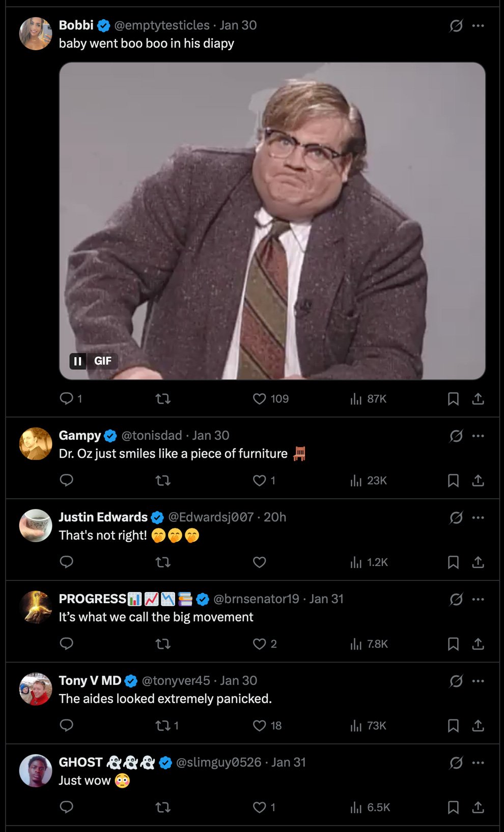Open more options on Bobbi's tweet
Viewport: 504px width, 832px height.
point(478,25)
